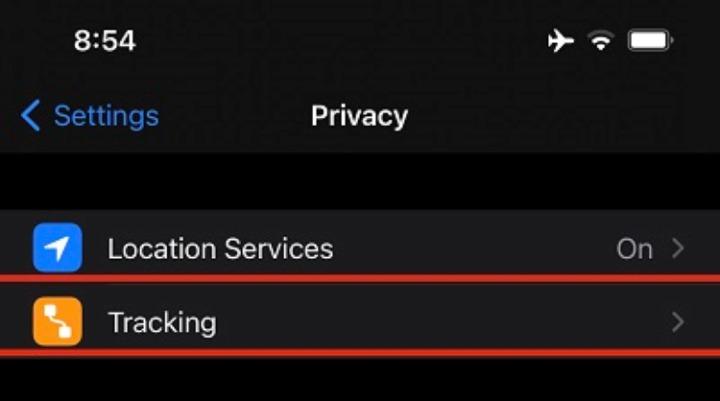Tap the 8:54 clock in status bar

104,41
